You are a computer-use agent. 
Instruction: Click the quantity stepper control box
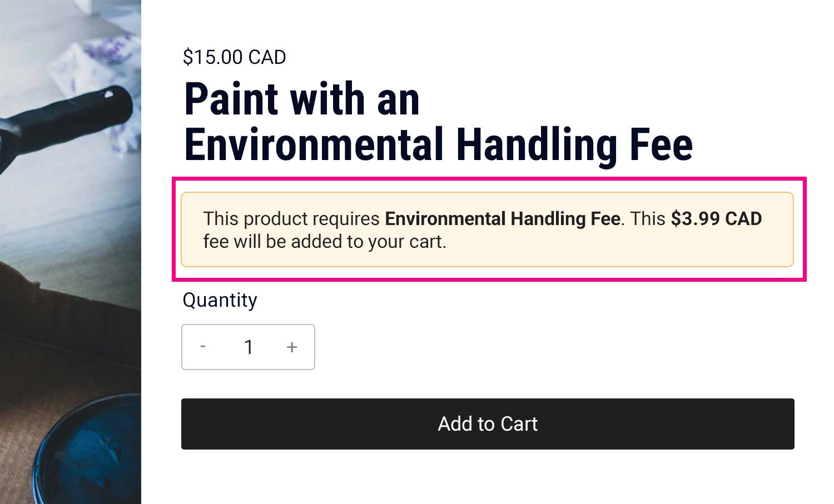point(249,347)
